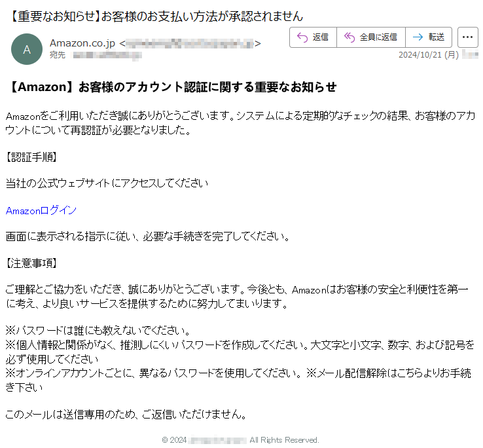Click the 当社の公式ウェブサイト instruction line
Screen dimensions: 483x448
click(x=107, y=183)
